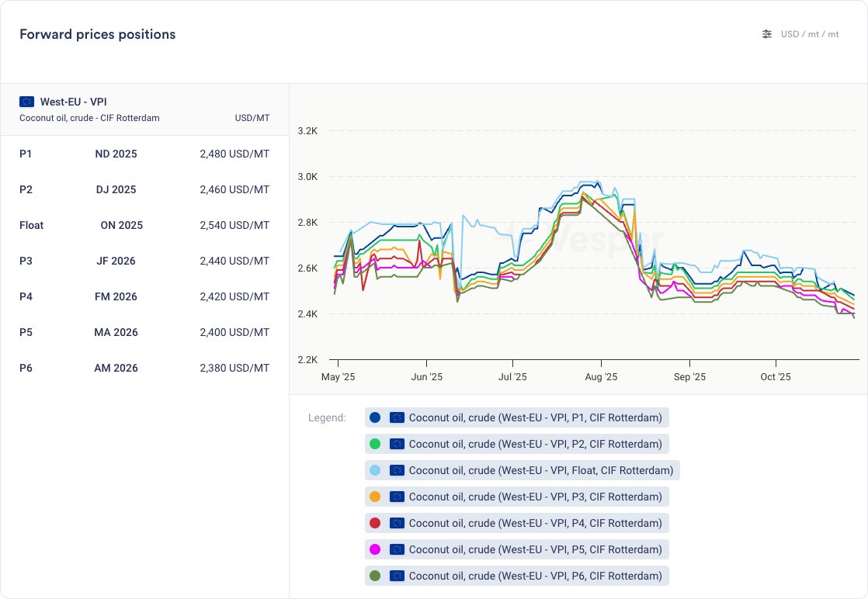The width and height of the screenshot is (868, 599).
Task: Click the orange P3 legend dot
Action: [375, 497]
